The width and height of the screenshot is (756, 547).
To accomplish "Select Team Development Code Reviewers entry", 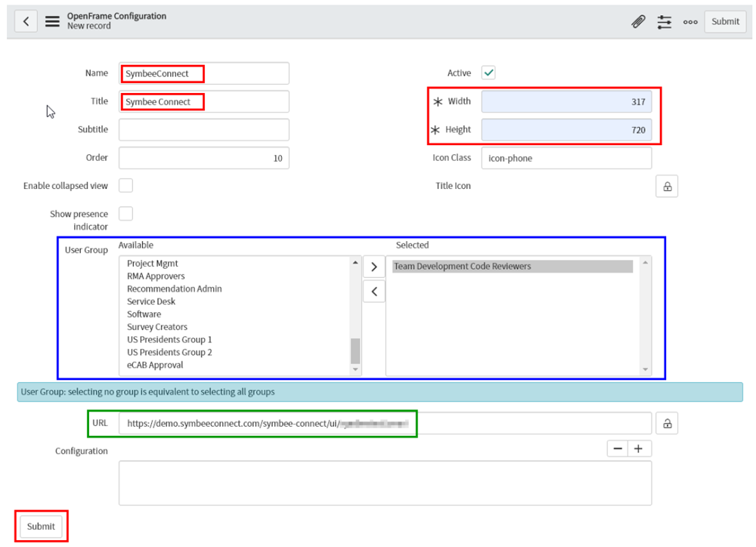I will 463,267.
